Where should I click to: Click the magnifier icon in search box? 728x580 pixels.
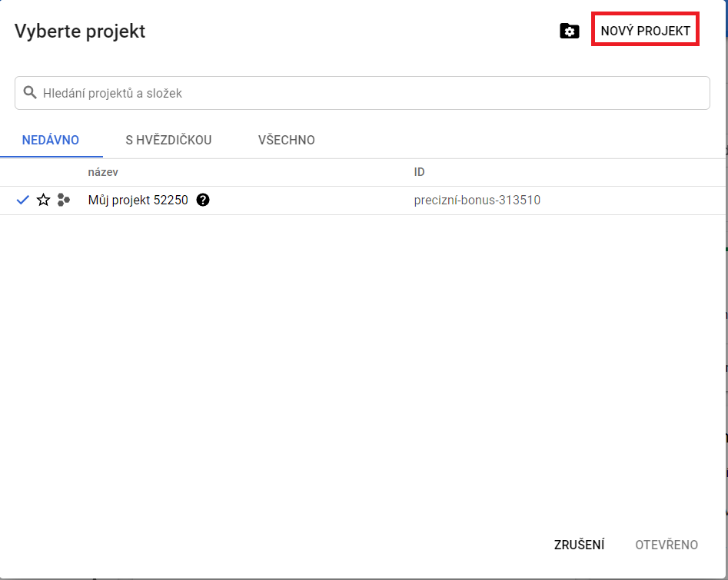coord(30,93)
